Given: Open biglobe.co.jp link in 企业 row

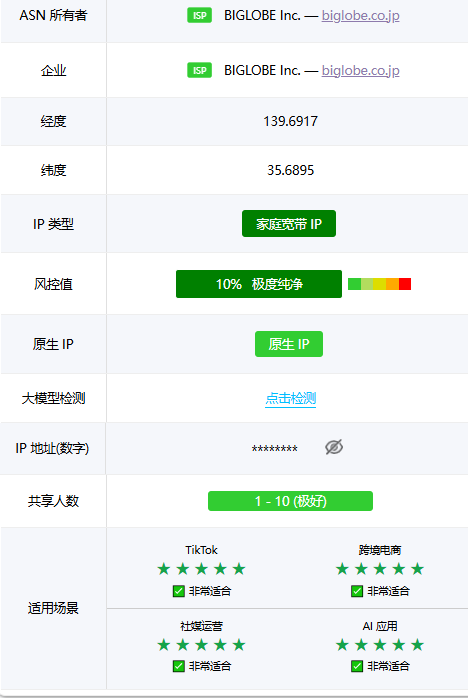Looking at the screenshot, I should coord(360,70).
